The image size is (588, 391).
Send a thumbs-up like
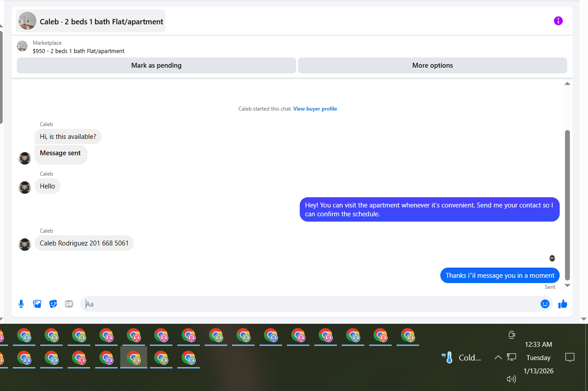click(562, 304)
